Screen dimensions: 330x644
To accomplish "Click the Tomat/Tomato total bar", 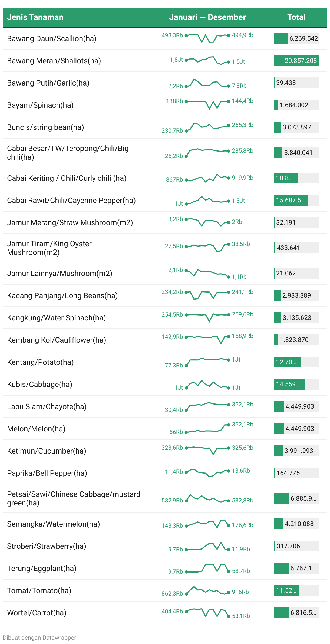I will coord(296,590).
